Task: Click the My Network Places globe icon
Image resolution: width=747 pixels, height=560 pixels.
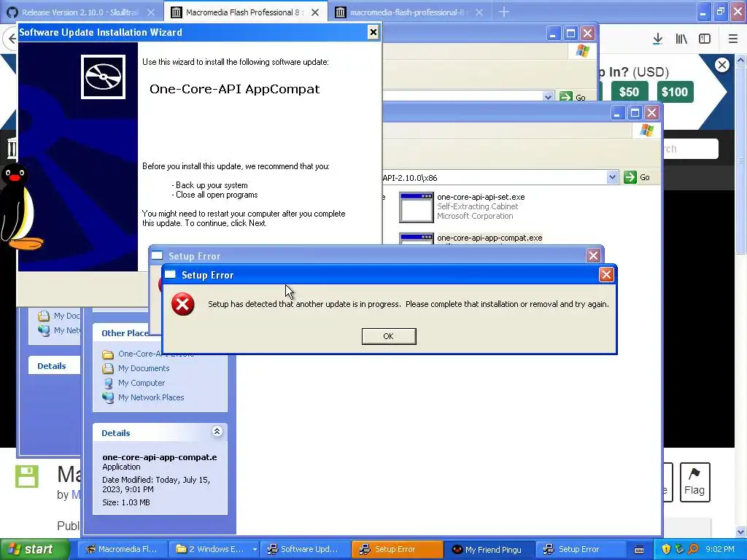Action: 108,397
